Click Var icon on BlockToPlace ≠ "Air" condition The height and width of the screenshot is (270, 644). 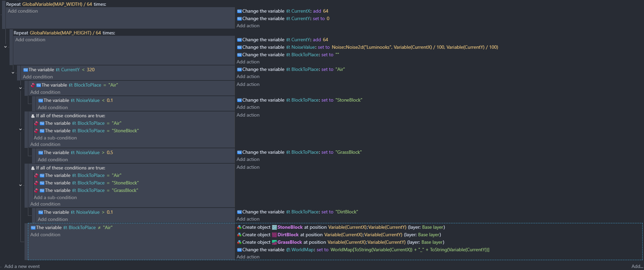click(33, 228)
